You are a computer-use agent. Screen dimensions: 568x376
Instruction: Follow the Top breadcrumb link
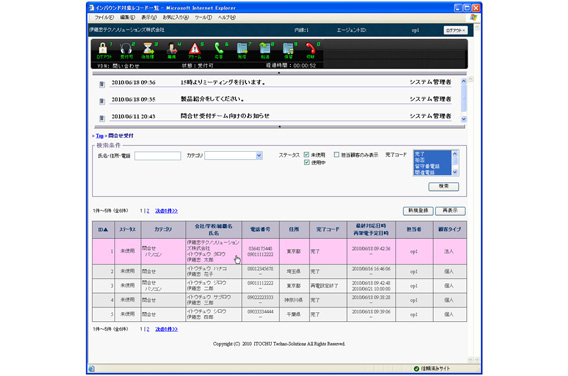pos(100,136)
